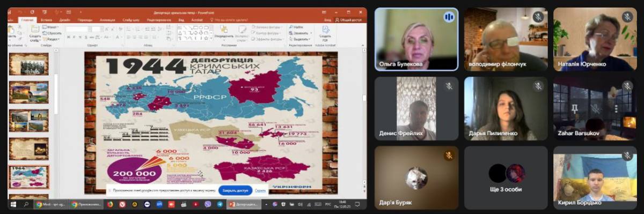Open the Анимация ribbon tab
Image resolution: width=644 pixels, height=214 pixels.
click(107, 19)
